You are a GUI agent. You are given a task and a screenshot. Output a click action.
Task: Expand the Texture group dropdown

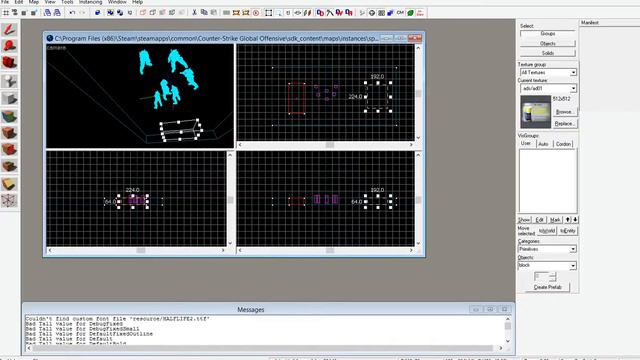click(573, 73)
